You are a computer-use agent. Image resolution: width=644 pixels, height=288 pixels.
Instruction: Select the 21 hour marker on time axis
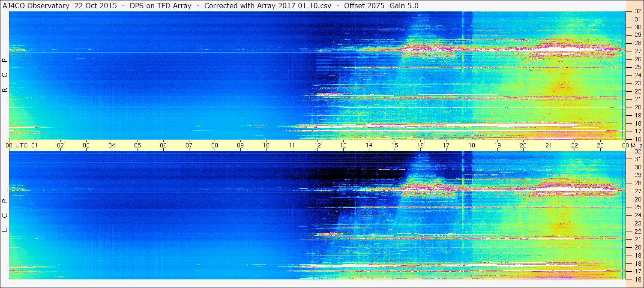549,145
